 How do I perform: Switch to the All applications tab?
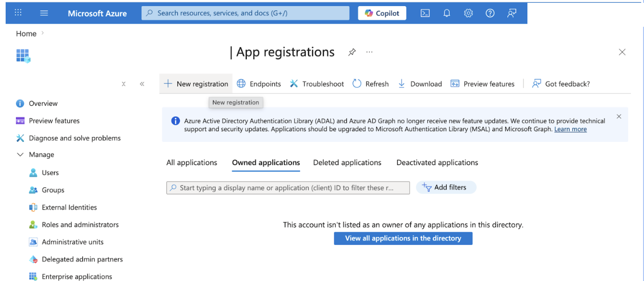tap(192, 163)
